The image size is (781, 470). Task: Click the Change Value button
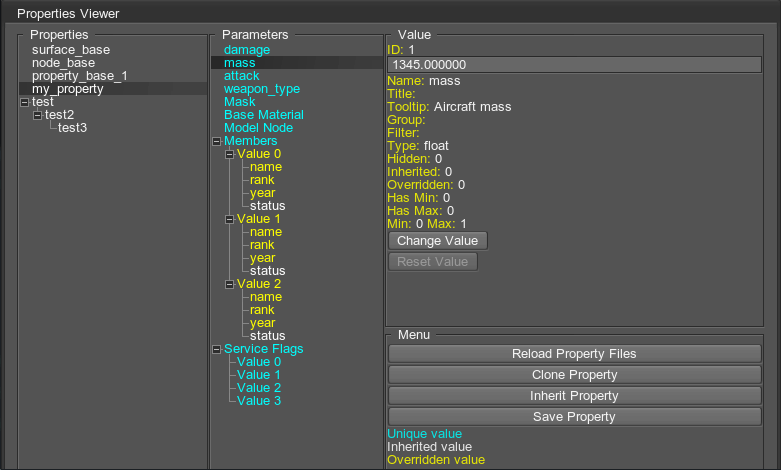pos(437,241)
